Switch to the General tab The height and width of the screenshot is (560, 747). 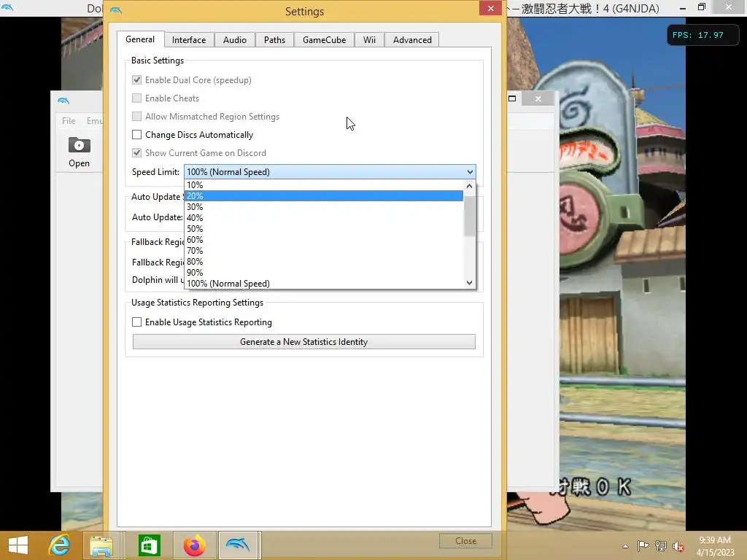pyautogui.click(x=140, y=39)
